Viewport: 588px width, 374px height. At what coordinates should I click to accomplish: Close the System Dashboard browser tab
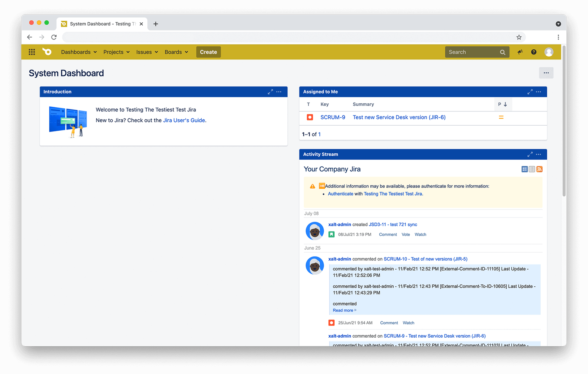[141, 24]
